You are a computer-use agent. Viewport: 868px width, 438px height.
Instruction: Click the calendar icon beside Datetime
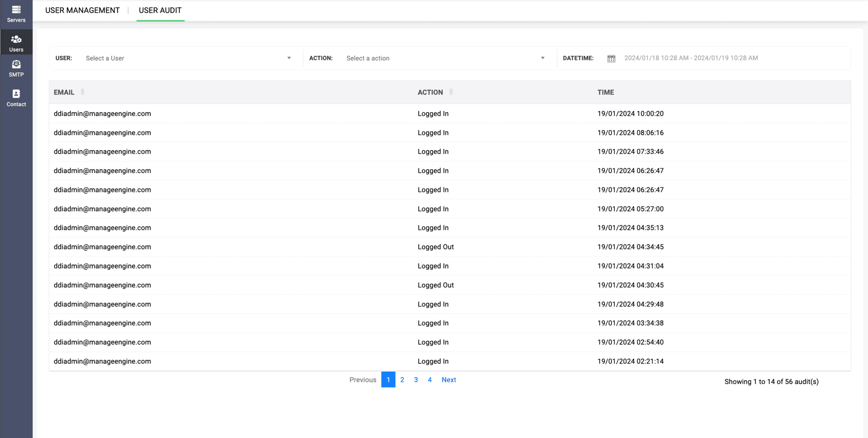click(x=611, y=58)
